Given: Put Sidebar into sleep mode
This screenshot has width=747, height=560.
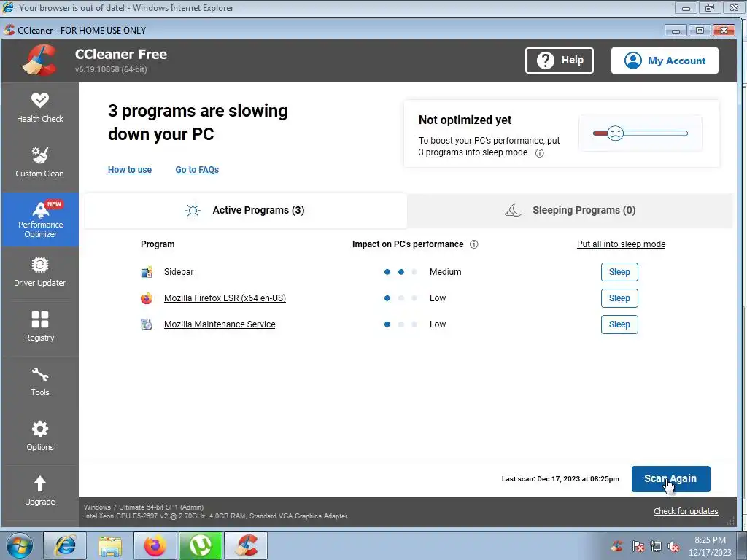Looking at the screenshot, I should point(619,272).
